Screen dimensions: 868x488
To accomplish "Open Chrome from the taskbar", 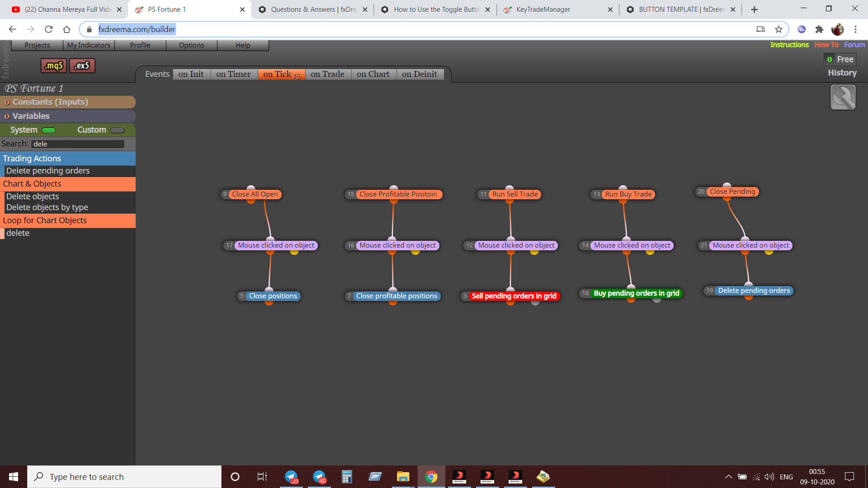I will tap(431, 477).
